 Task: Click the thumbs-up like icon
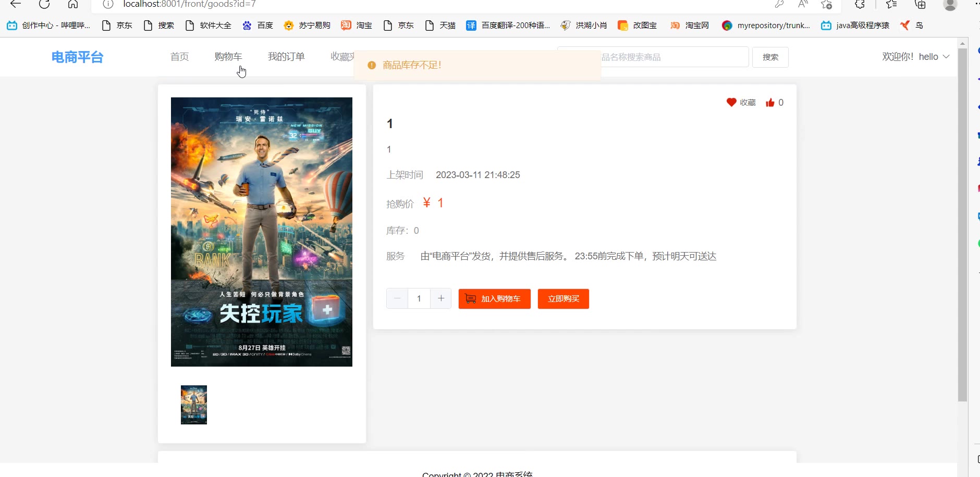click(x=770, y=103)
